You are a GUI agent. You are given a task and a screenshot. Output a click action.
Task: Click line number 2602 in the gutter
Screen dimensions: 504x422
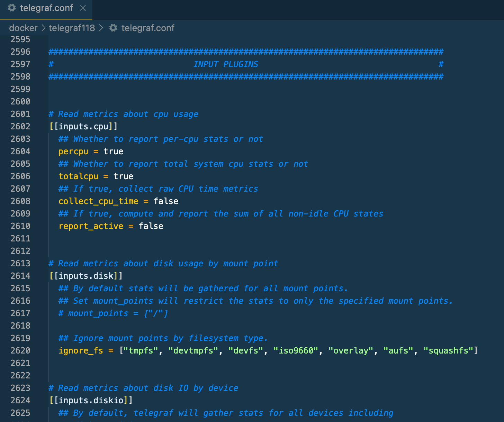(x=20, y=127)
